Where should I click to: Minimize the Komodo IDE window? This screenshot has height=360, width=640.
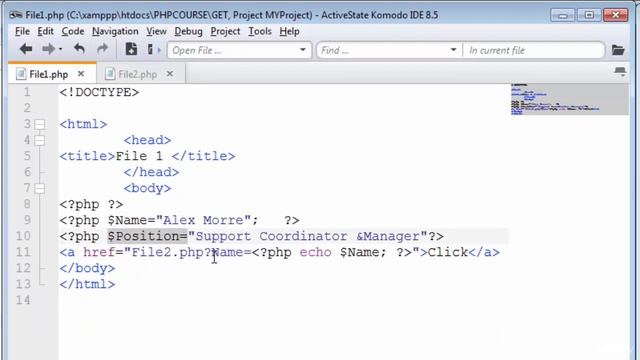[x=562, y=16]
